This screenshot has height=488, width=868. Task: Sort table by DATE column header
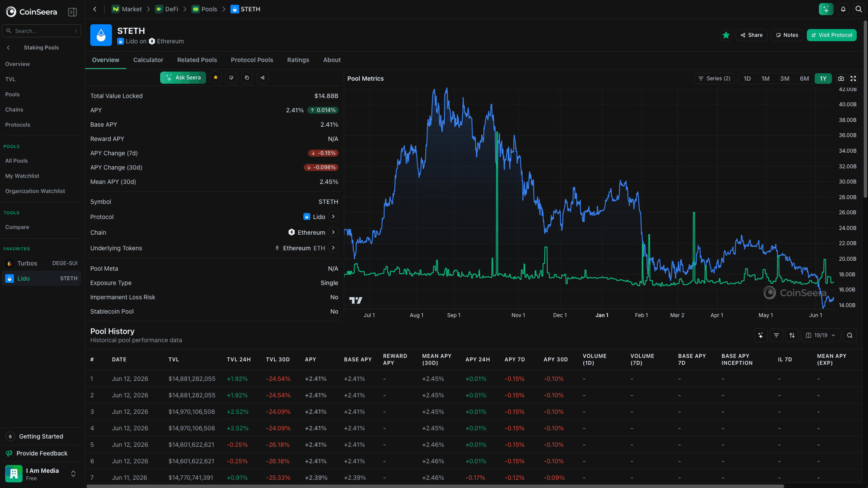coord(119,360)
